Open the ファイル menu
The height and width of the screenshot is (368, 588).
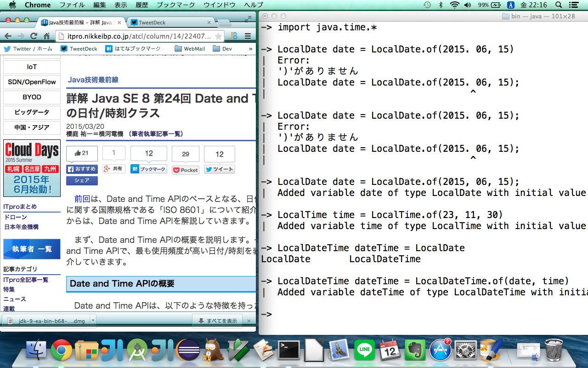click(72, 5)
